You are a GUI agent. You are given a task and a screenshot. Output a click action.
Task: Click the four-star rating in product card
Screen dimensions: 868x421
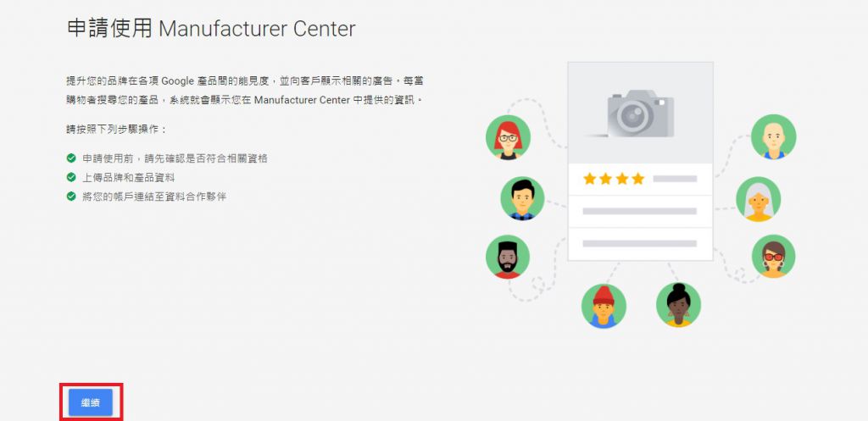tap(614, 179)
